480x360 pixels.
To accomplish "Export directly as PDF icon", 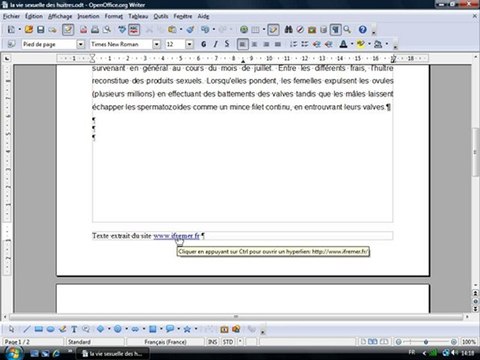I will [83, 30].
